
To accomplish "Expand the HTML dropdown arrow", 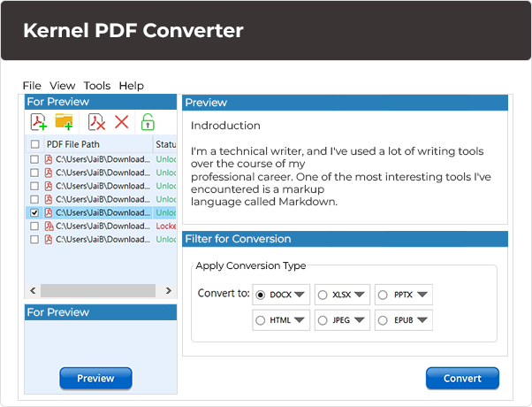I will click(300, 319).
